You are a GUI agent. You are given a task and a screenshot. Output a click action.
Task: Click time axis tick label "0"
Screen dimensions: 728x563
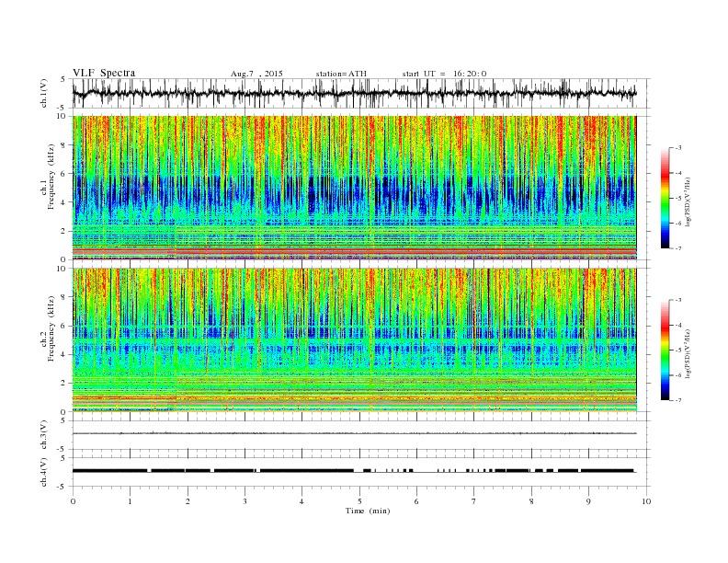click(x=73, y=501)
